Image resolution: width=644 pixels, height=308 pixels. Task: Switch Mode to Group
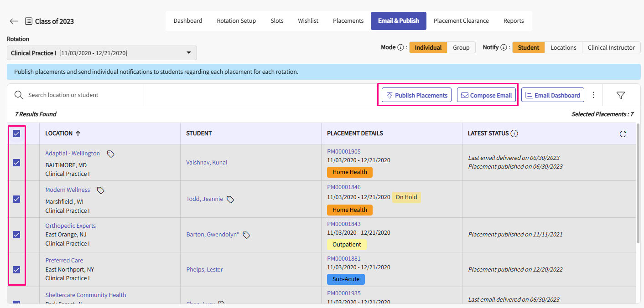[x=461, y=47]
